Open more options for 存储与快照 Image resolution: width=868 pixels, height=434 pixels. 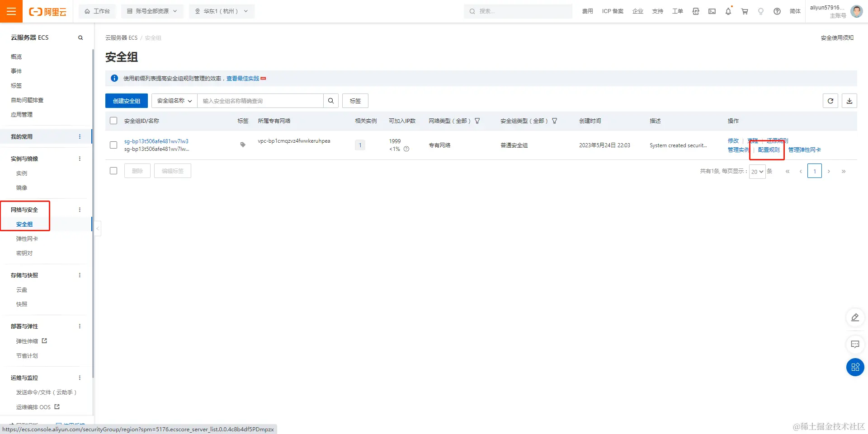point(80,275)
